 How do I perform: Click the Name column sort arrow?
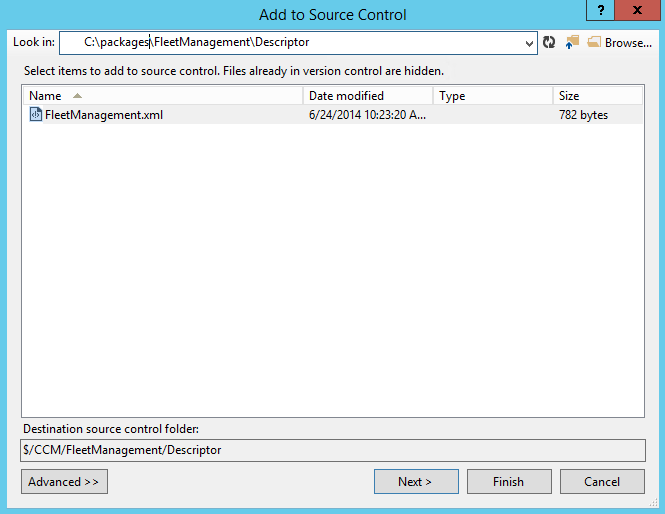tap(78, 96)
